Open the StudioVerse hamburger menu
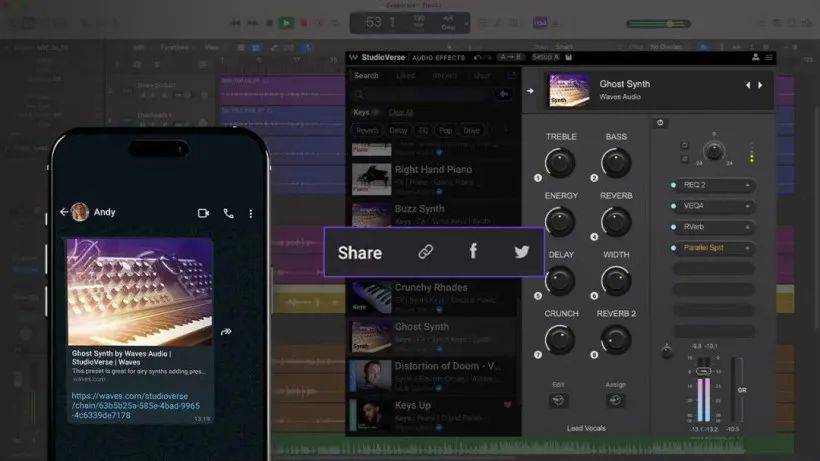820x461 pixels. point(769,57)
